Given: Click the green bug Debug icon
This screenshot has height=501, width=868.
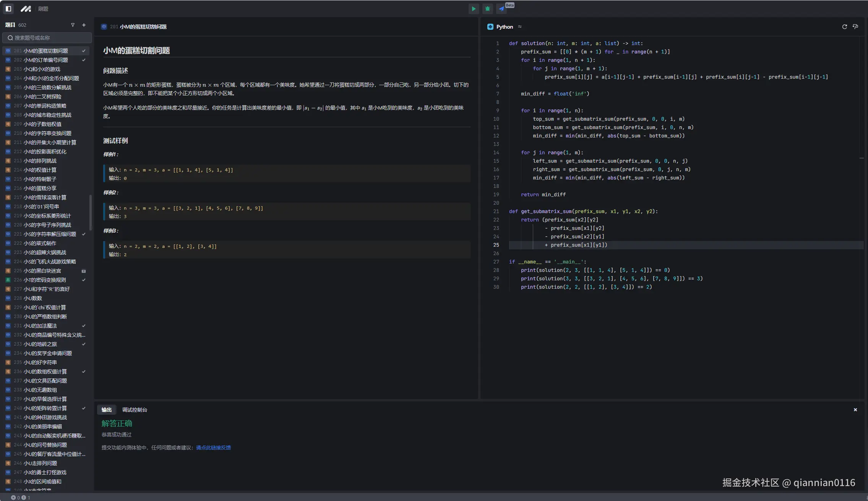Looking at the screenshot, I should click(487, 9).
